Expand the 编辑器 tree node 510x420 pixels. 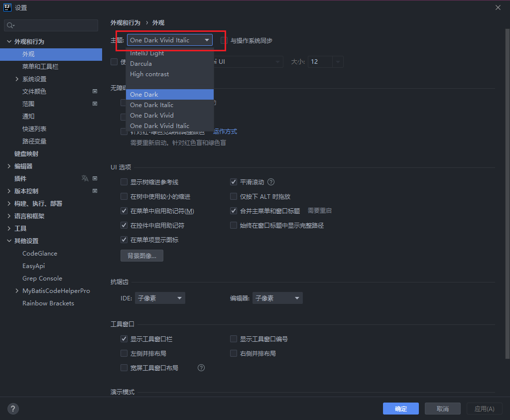point(9,166)
